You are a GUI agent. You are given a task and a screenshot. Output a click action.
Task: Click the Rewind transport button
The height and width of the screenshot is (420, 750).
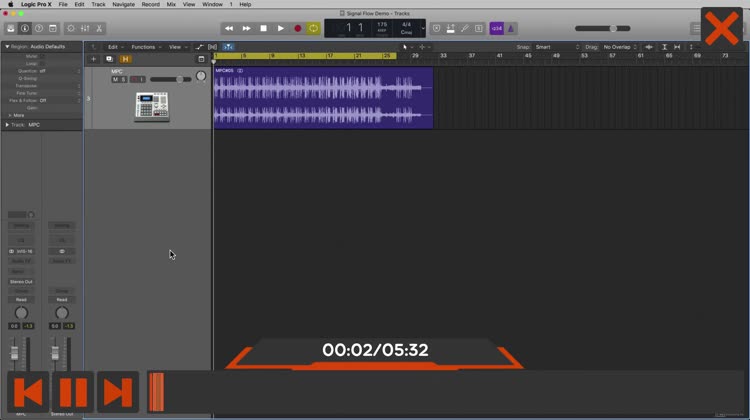coord(229,28)
